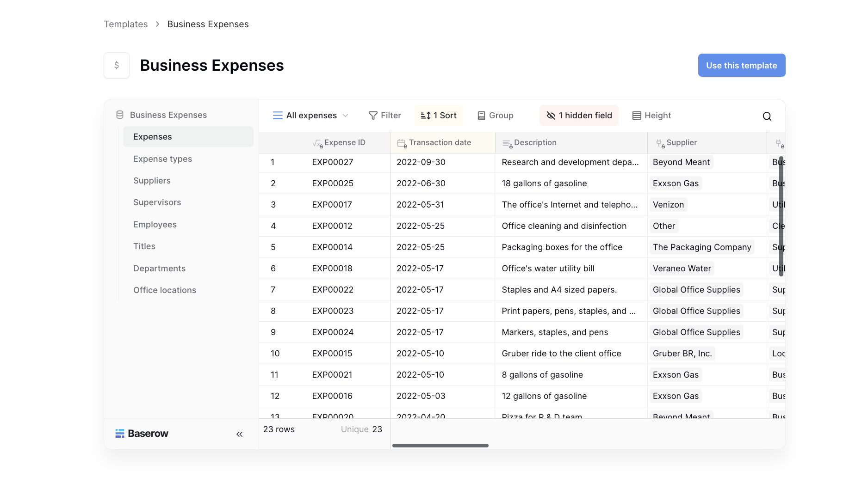This screenshot has width=868, height=477.
Task: Show the 1 hidden field menu
Action: pyautogui.click(x=579, y=116)
